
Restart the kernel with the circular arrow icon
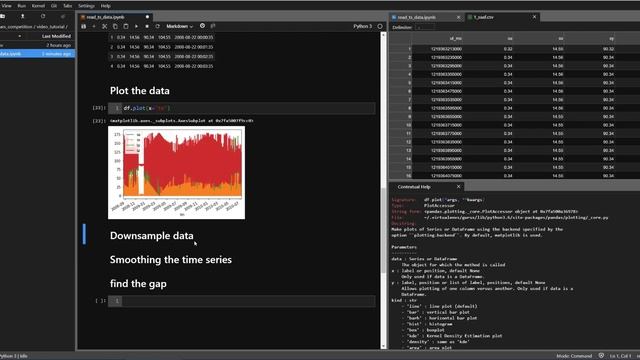(x=158, y=26)
